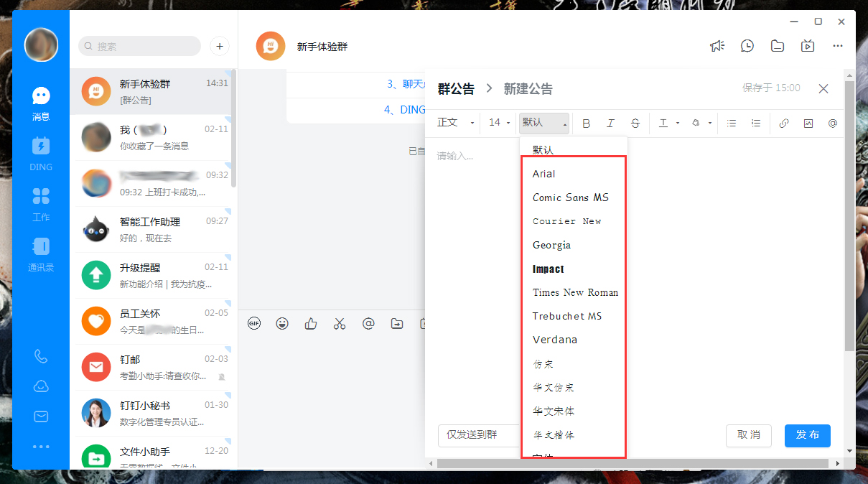The width and height of the screenshot is (868, 484).
Task: Open the font size dropdown showing 14
Action: coord(498,123)
